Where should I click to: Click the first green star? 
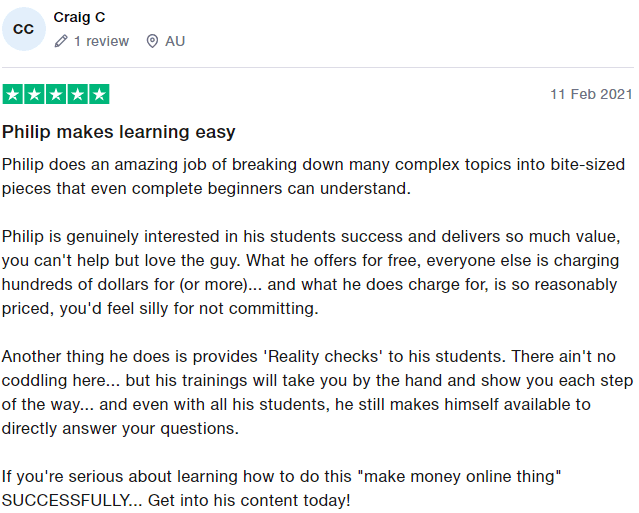coord(13,94)
